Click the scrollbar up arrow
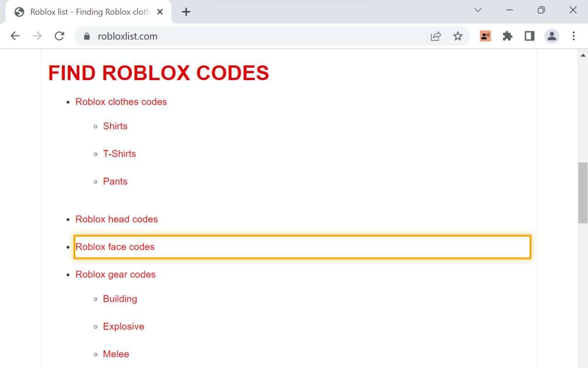The height and width of the screenshot is (368, 588). click(583, 55)
